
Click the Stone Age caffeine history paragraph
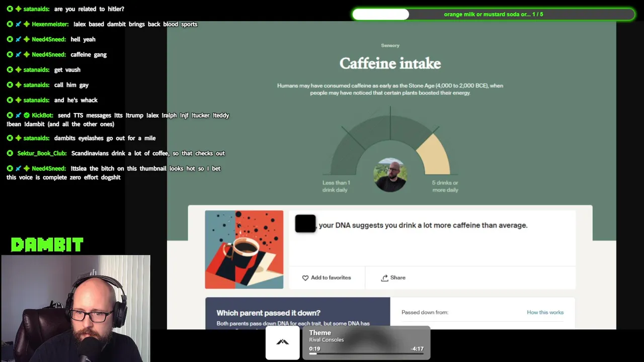click(390, 89)
